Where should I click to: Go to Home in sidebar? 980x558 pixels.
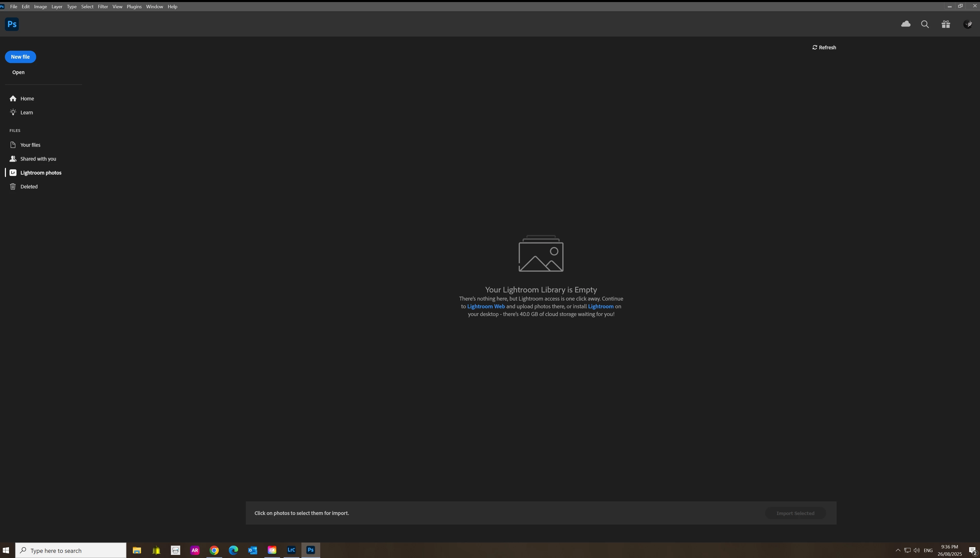click(x=27, y=99)
